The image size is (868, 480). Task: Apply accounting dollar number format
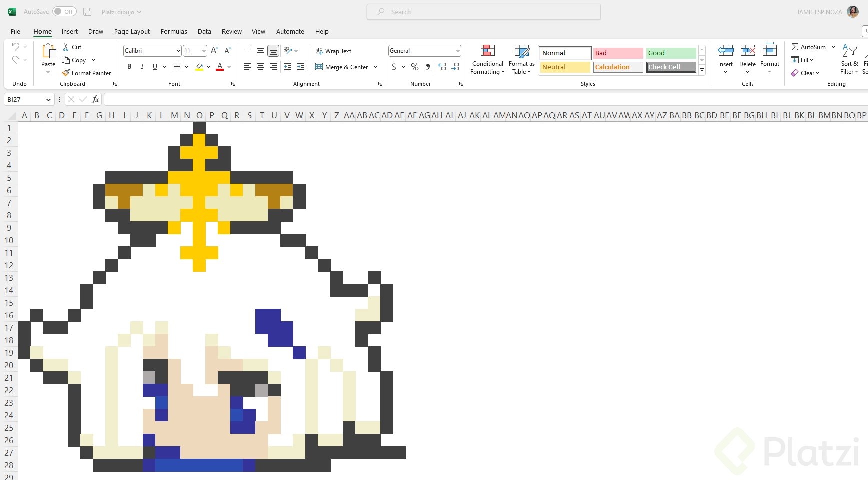(x=394, y=67)
